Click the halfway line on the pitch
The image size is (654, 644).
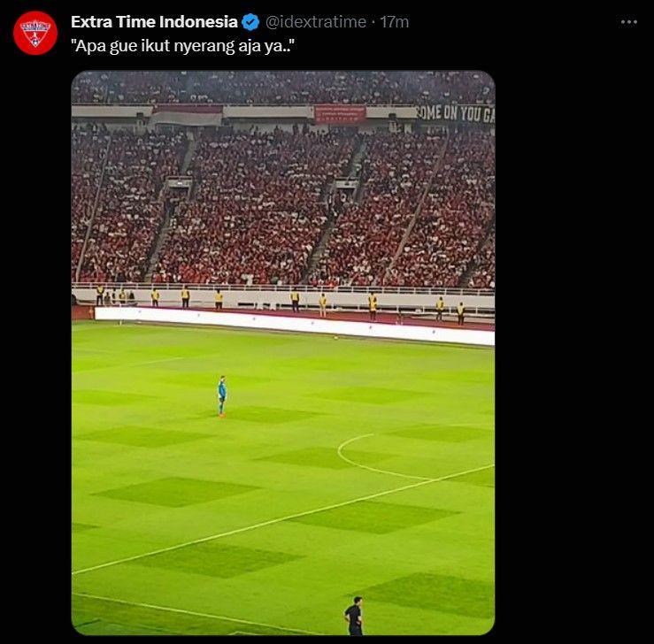pyautogui.click(x=283, y=519)
